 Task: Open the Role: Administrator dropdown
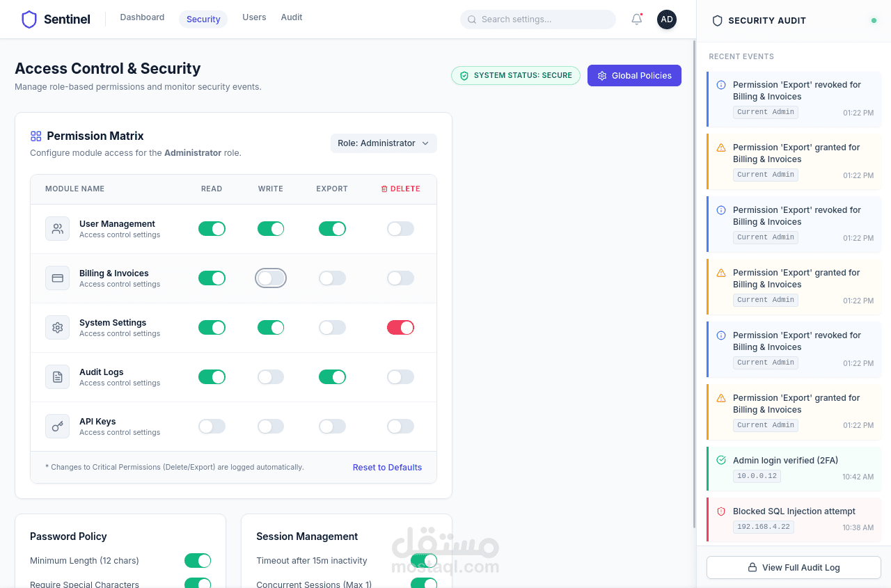(384, 143)
